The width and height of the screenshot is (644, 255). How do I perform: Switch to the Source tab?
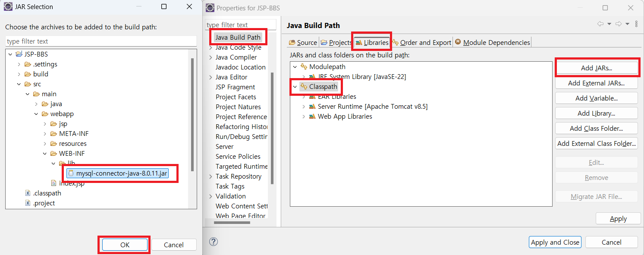coord(302,42)
